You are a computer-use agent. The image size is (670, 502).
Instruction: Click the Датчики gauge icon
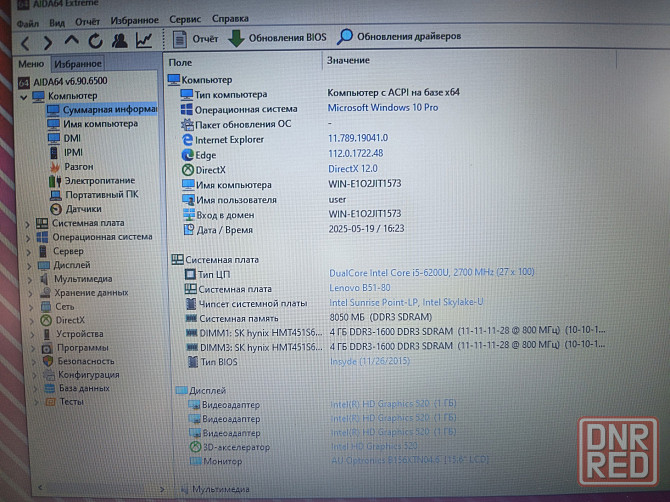click(x=56, y=209)
